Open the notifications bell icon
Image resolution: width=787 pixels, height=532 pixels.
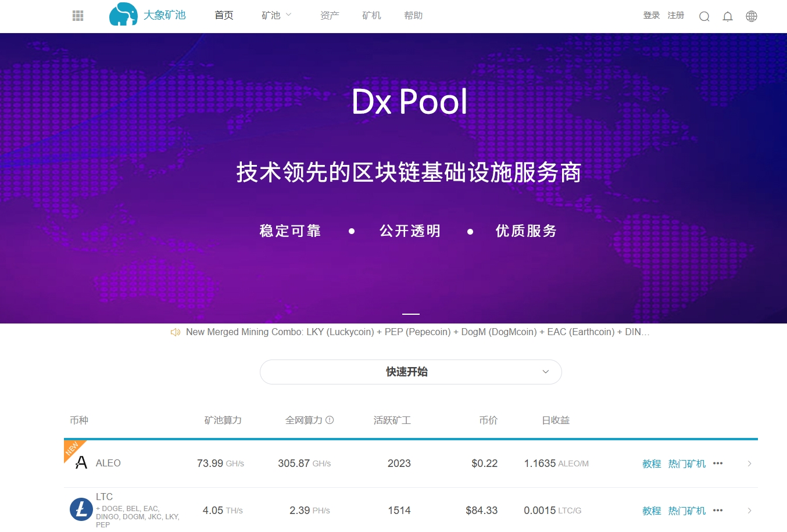click(x=728, y=16)
